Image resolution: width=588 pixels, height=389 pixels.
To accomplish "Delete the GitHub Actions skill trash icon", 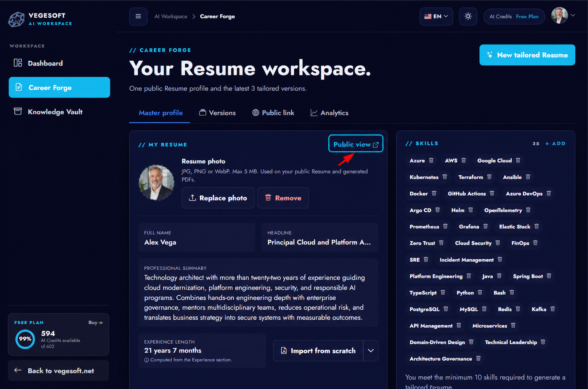I will [492, 193].
